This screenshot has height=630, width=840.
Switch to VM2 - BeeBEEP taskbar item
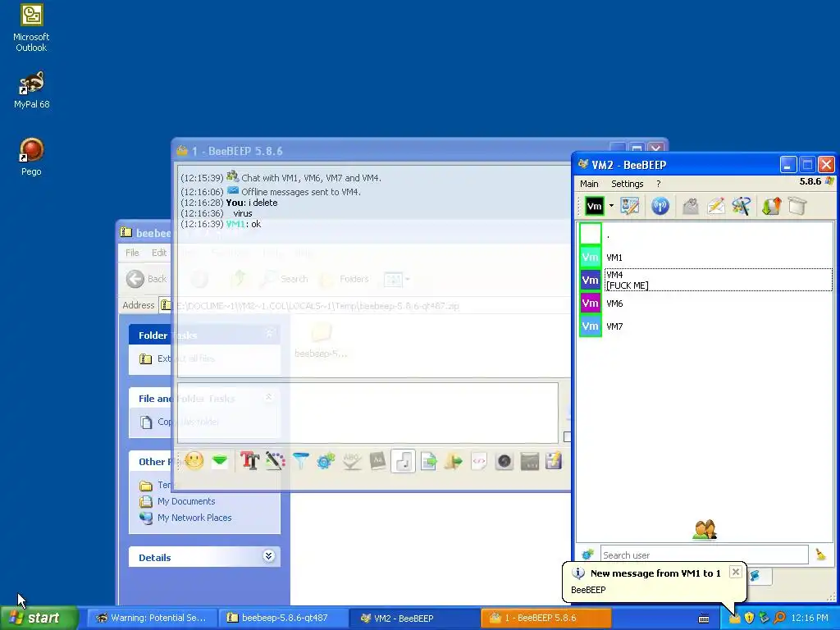coord(414,619)
